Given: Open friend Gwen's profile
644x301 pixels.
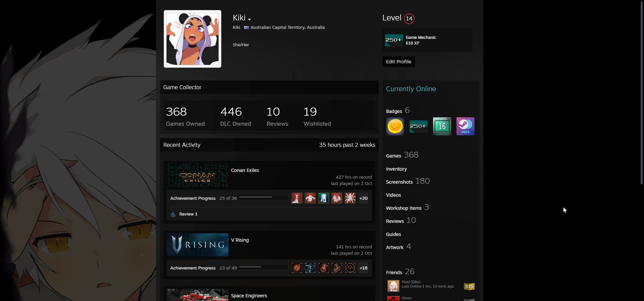Looking at the screenshot, I should point(407,298).
